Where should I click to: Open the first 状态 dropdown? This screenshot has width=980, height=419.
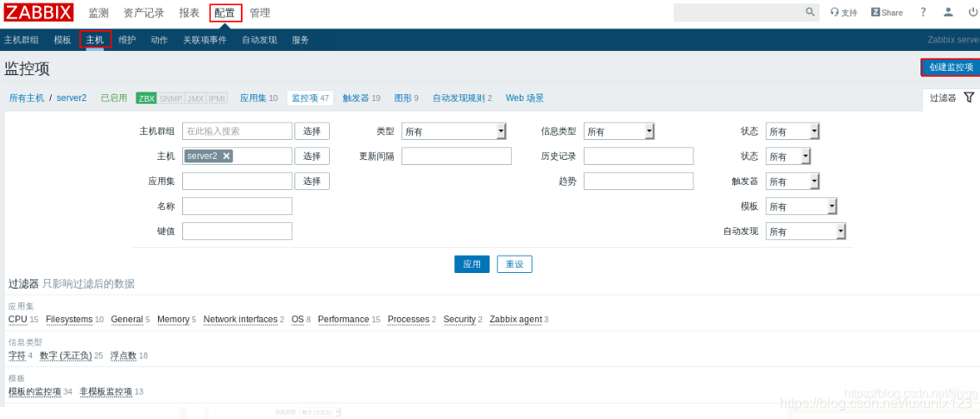[x=793, y=131]
